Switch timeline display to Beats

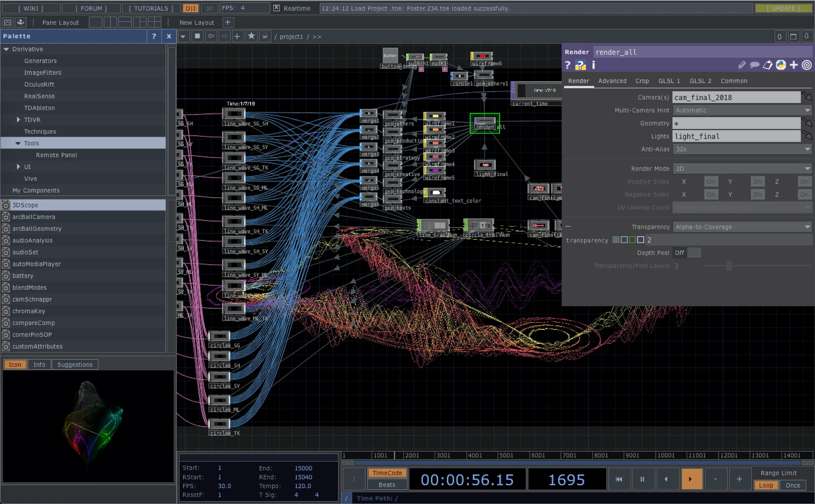click(387, 485)
